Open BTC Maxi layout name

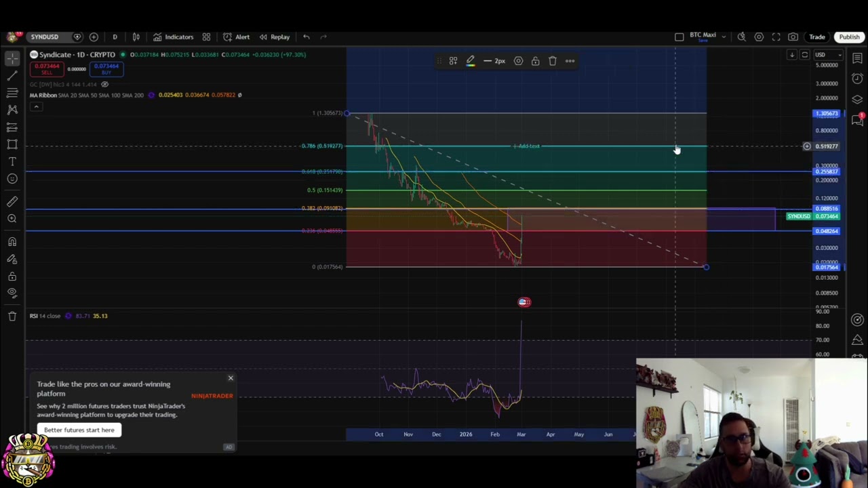(703, 37)
